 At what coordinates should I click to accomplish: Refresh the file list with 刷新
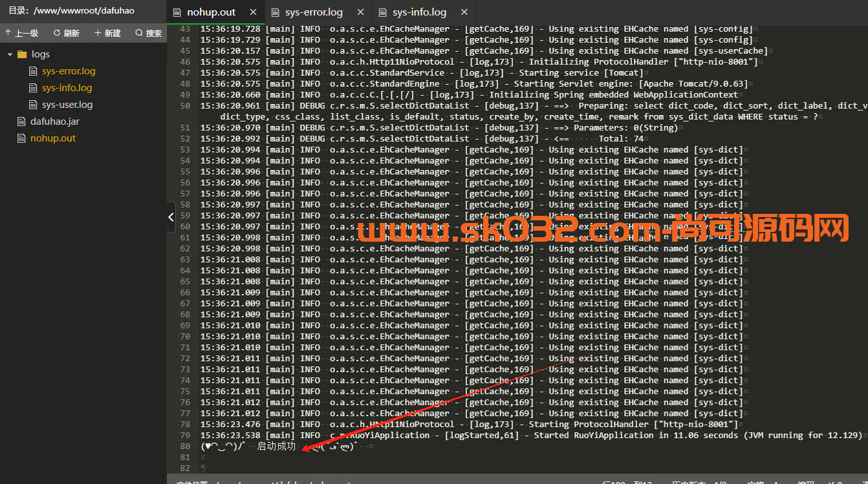click(67, 33)
